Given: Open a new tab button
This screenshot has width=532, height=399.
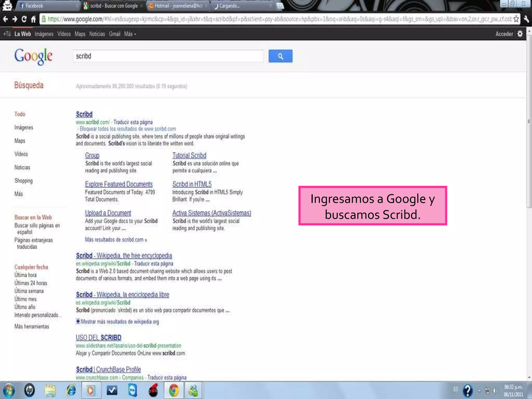Looking at the screenshot, I should (x=280, y=6).
